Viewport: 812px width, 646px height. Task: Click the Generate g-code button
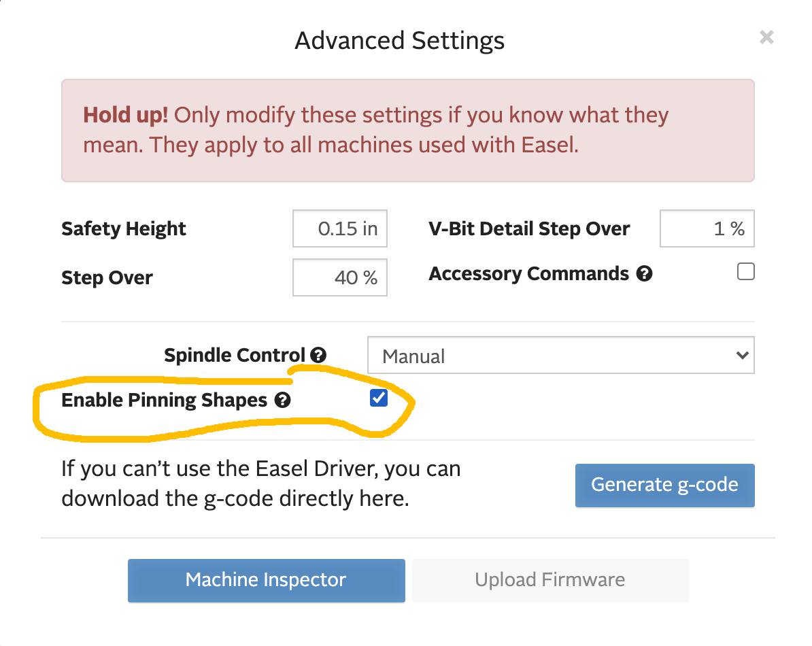pyautogui.click(x=664, y=485)
